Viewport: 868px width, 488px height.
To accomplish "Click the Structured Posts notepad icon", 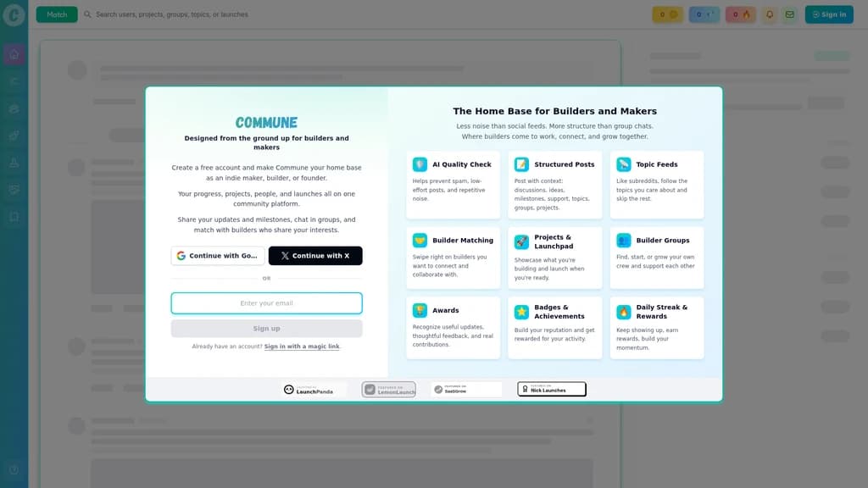I will (521, 164).
